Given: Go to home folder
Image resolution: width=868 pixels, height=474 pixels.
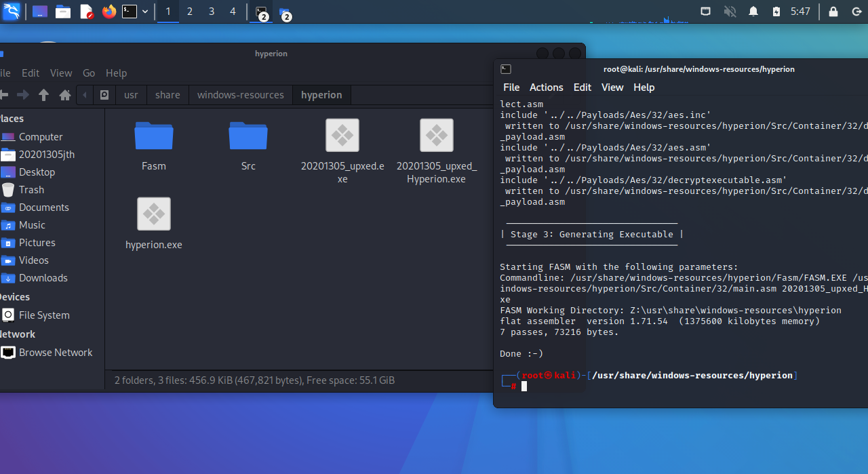Looking at the screenshot, I should tap(65, 95).
